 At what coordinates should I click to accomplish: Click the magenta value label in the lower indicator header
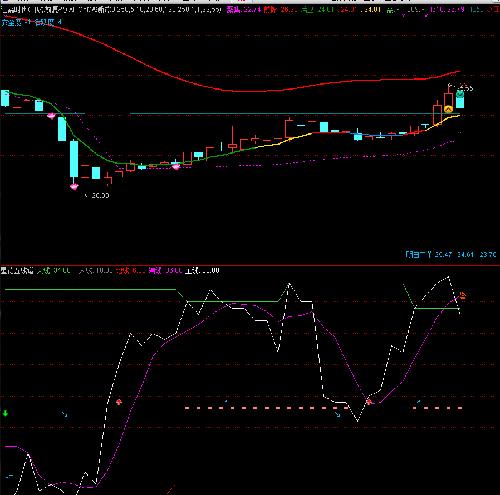tap(165, 270)
